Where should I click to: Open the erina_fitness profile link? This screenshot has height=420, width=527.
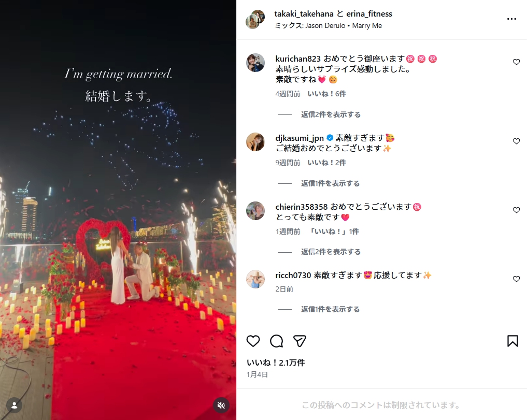click(x=369, y=14)
